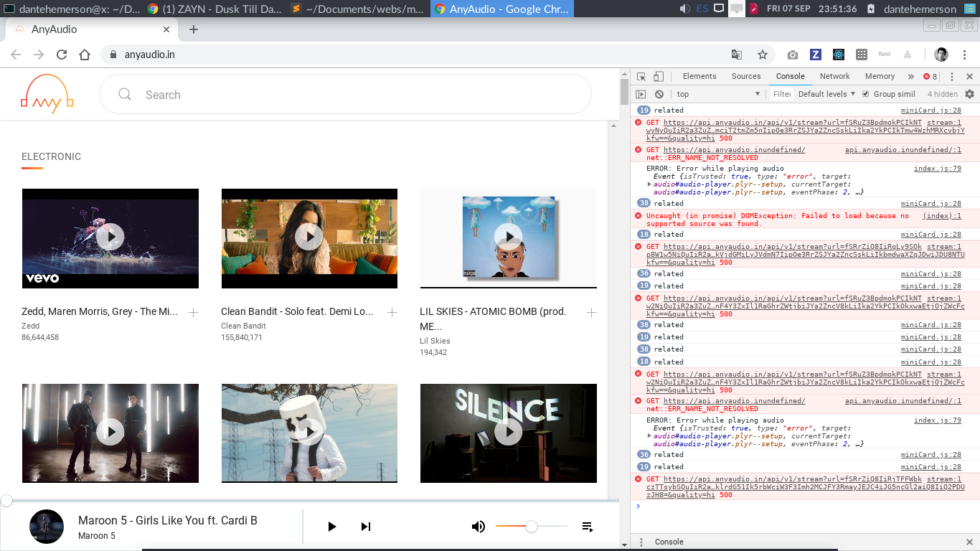
Task: Click the search magnifier icon
Action: coord(125,95)
